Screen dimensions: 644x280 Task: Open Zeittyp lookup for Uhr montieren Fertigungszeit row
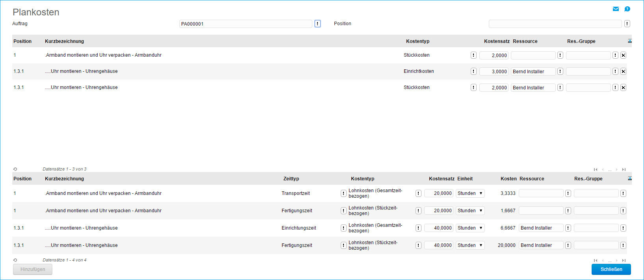[343, 245]
